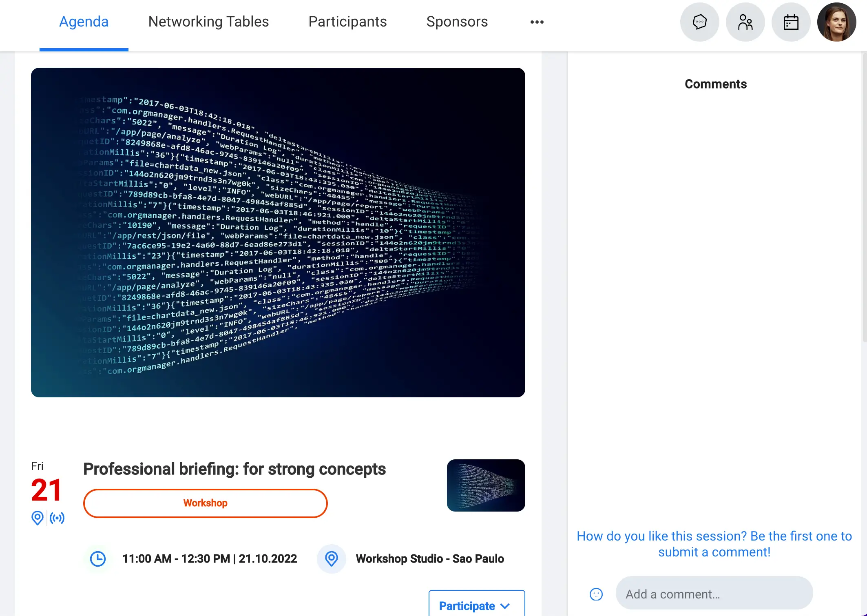The image size is (867, 616).
Task: Click the map pin beside Workshop Studio
Action: point(332,559)
